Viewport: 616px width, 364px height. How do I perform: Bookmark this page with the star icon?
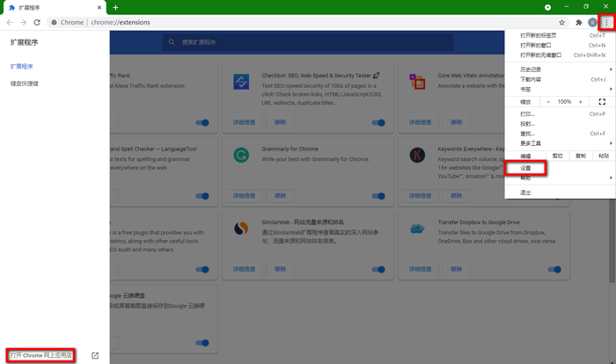tap(561, 22)
